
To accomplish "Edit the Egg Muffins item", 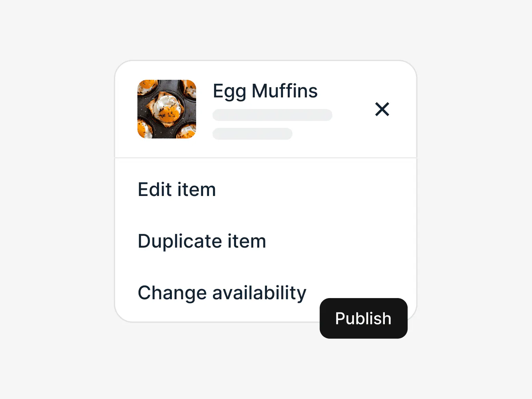I will (x=177, y=190).
